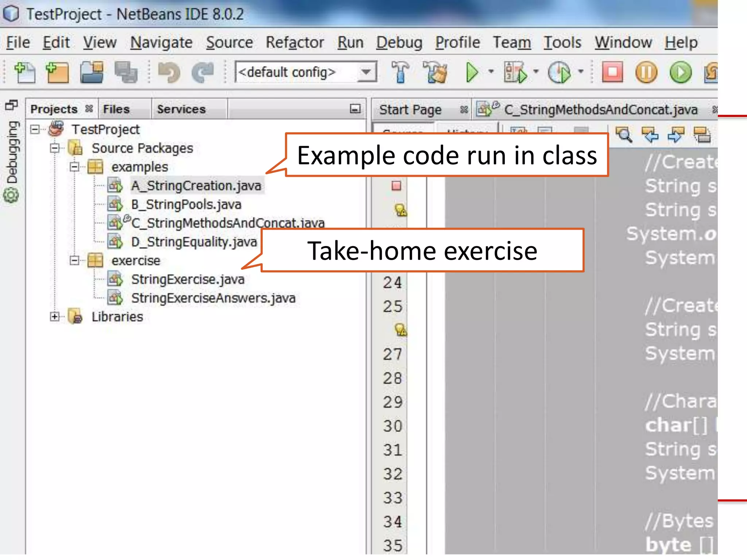Click the lightbulb hint icon above line 27
747x560 pixels.
400,330
